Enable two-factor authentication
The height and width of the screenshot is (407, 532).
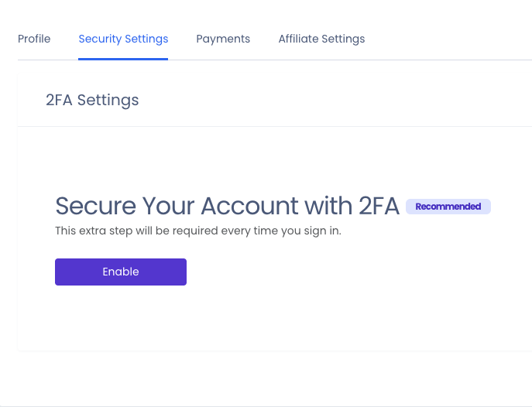click(x=121, y=272)
